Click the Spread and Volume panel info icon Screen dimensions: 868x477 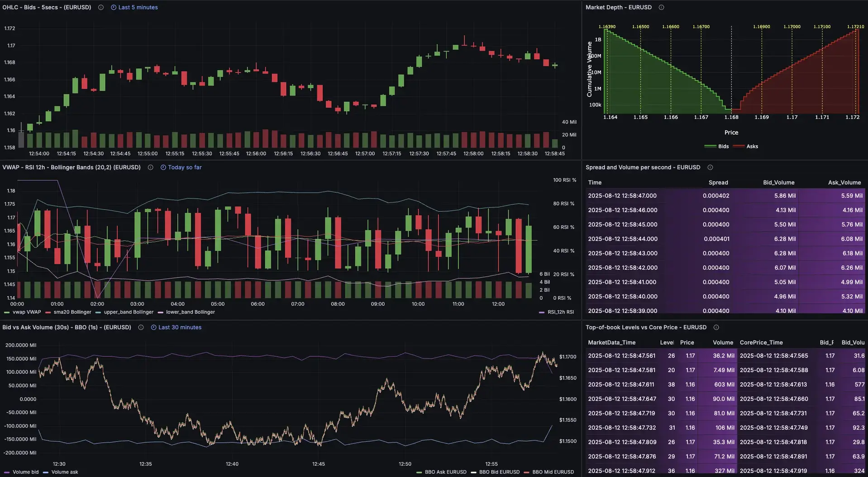[x=710, y=167]
